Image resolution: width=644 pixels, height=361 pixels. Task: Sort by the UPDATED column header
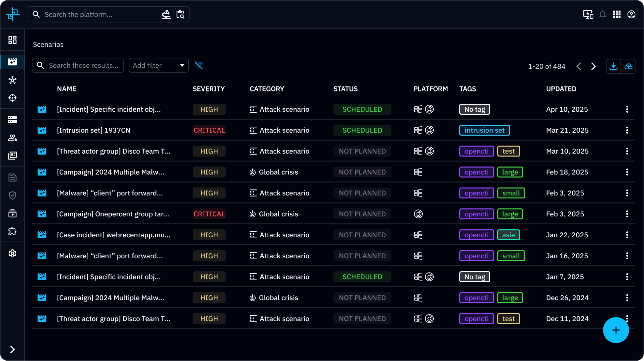click(x=561, y=89)
